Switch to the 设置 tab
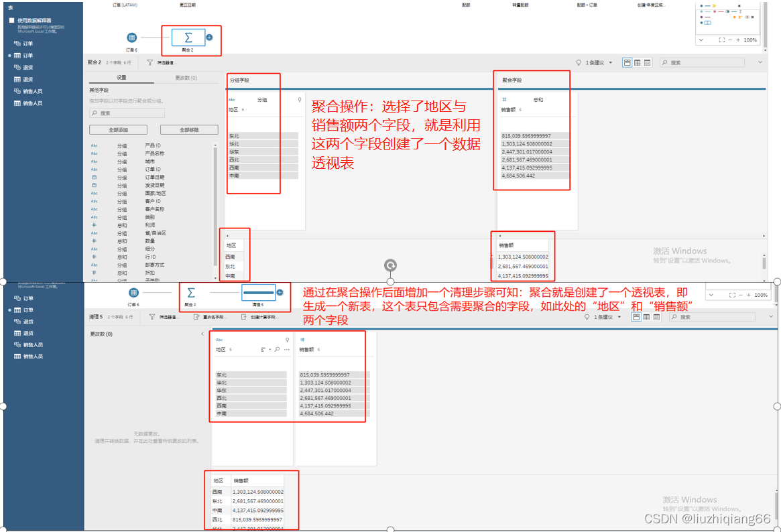Screen dimensions: 781x532 pos(121,78)
